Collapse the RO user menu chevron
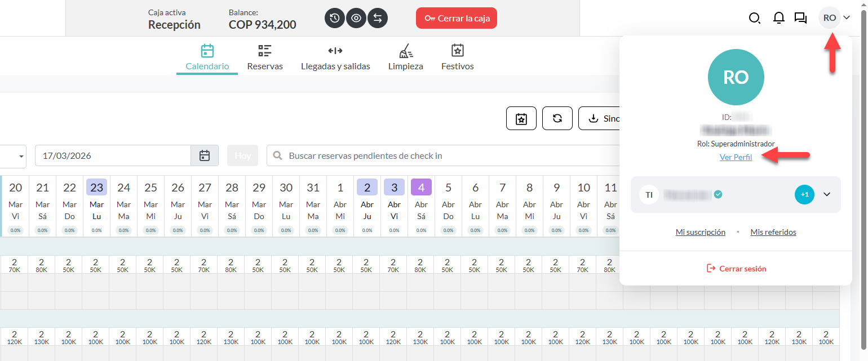The width and height of the screenshot is (868, 361). point(846,18)
